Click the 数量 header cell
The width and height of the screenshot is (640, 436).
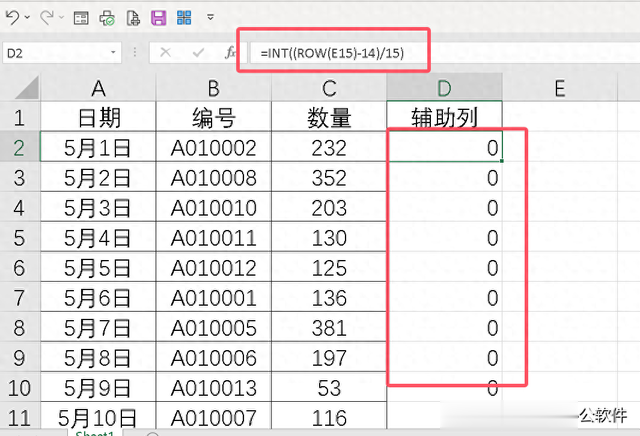[x=329, y=117]
